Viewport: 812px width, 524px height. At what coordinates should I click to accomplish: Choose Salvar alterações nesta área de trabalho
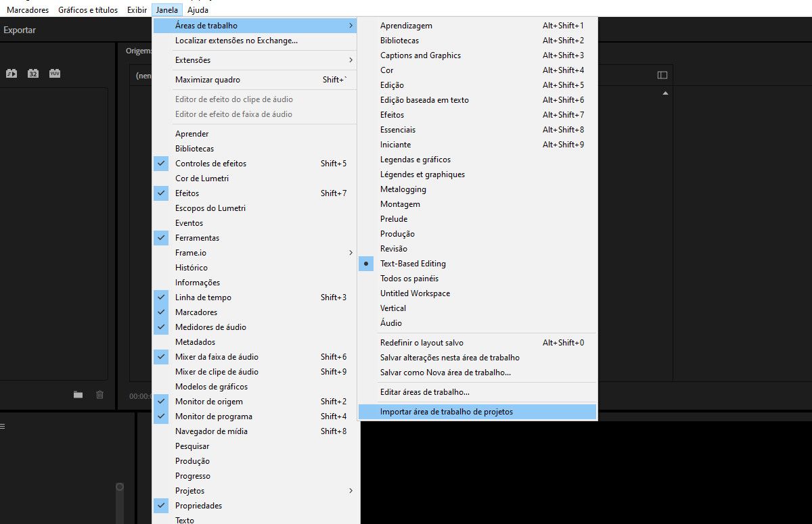pyautogui.click(x=478, y=358)
